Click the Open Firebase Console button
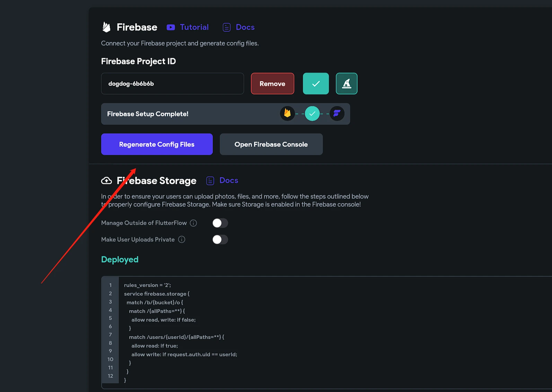The height and width of the screenshot is (392, 552). [x=271, y=144]
